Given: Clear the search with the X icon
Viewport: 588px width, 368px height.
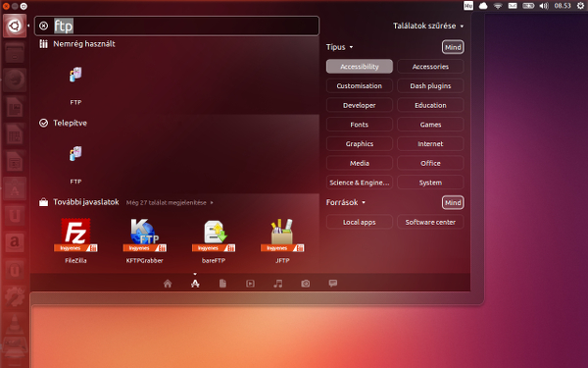Looking at the screenshot, I should 44,26.
